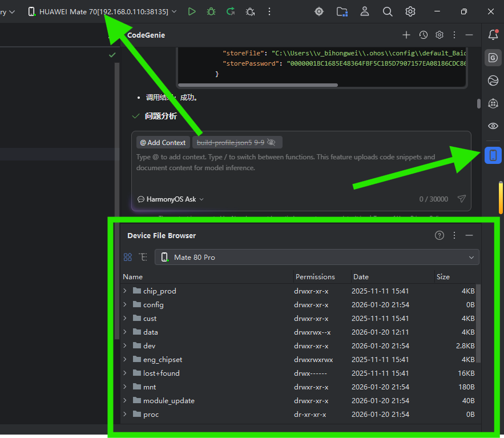Click the 2026-01-20 12:11 date cell
The image size is (504, 438).
pos(380,332)
